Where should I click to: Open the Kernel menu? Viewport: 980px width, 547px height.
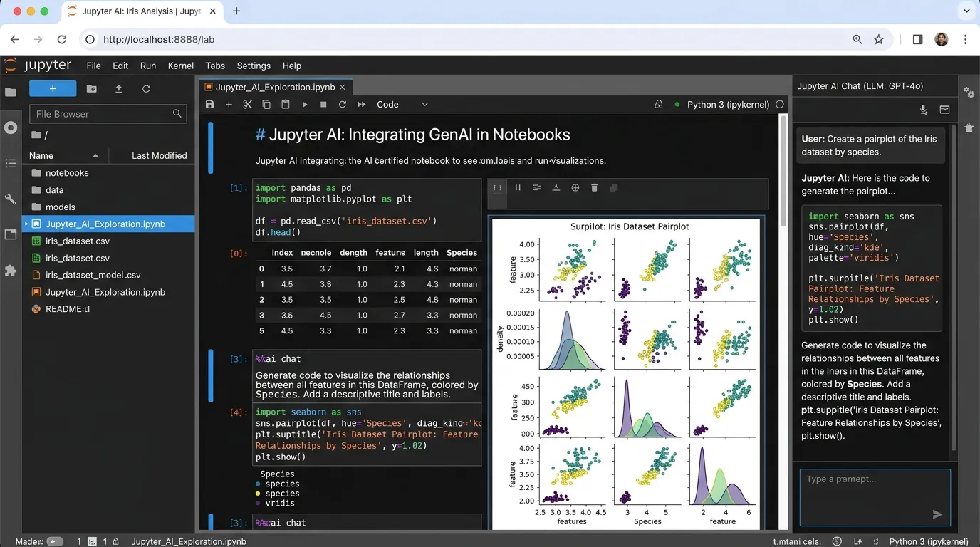click(181, 66)
